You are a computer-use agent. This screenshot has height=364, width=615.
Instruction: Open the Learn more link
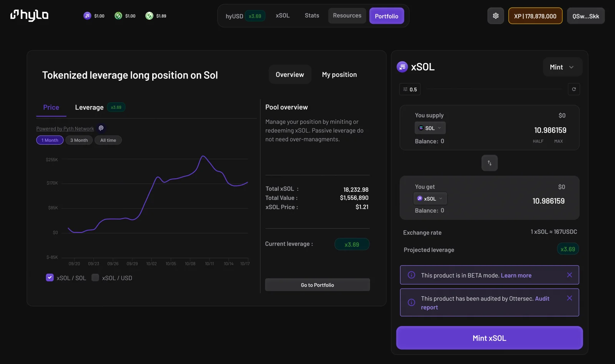point(516,275)
